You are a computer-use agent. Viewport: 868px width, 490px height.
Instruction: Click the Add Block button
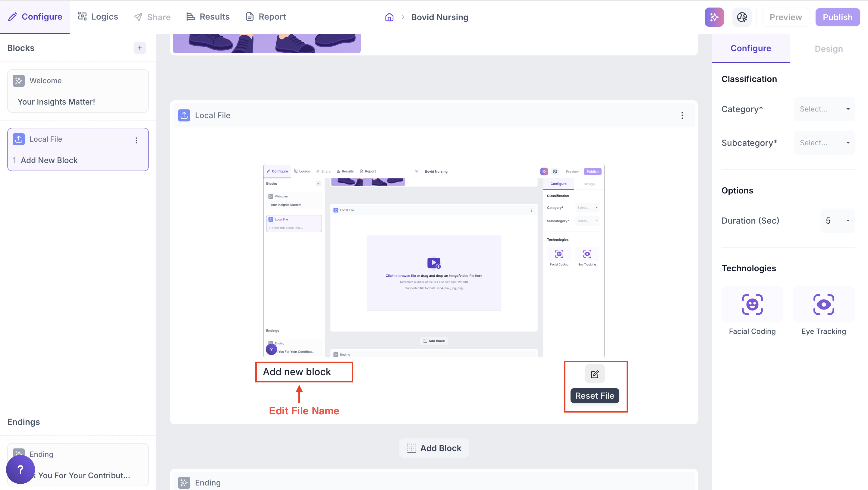click(x=434, y=448)
